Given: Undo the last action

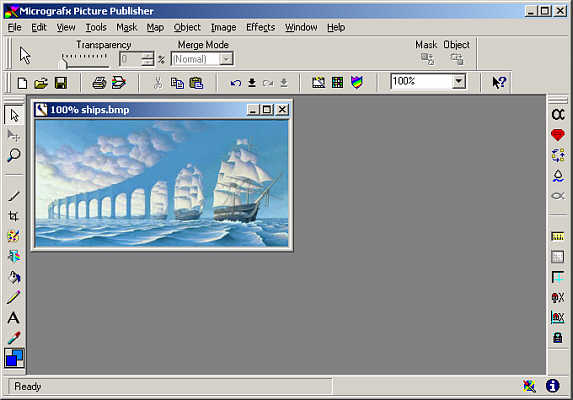Looking at the screenshot, I should 236,83.
